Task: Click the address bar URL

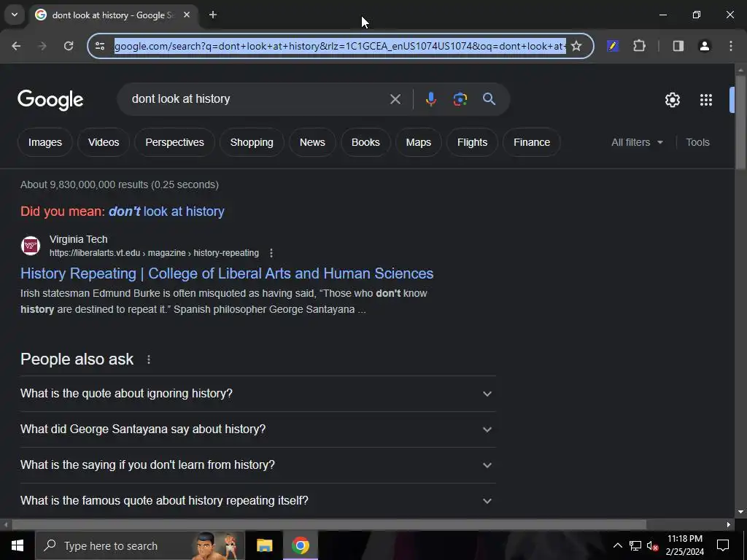Action: [x=340, y=46]
